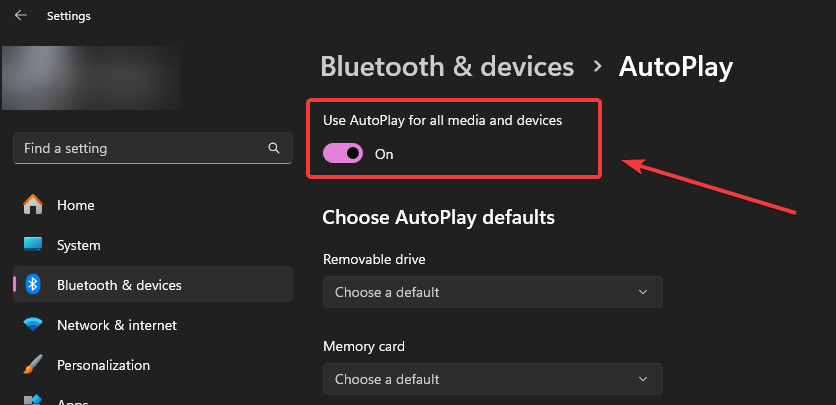
Task: Open Personalization settings category
Action: pyautogui.click(x=103, y=365)
